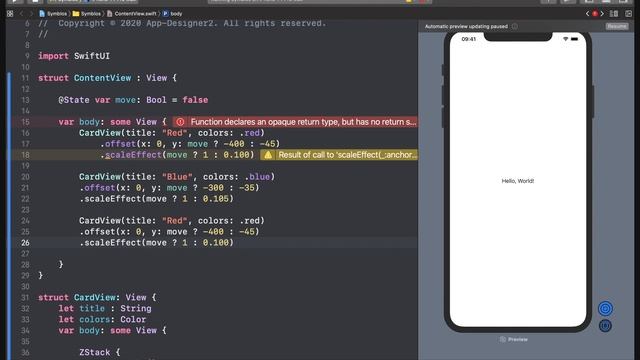640x360 pixels.
Task: Click the title property on line 32
Action: 92,309
